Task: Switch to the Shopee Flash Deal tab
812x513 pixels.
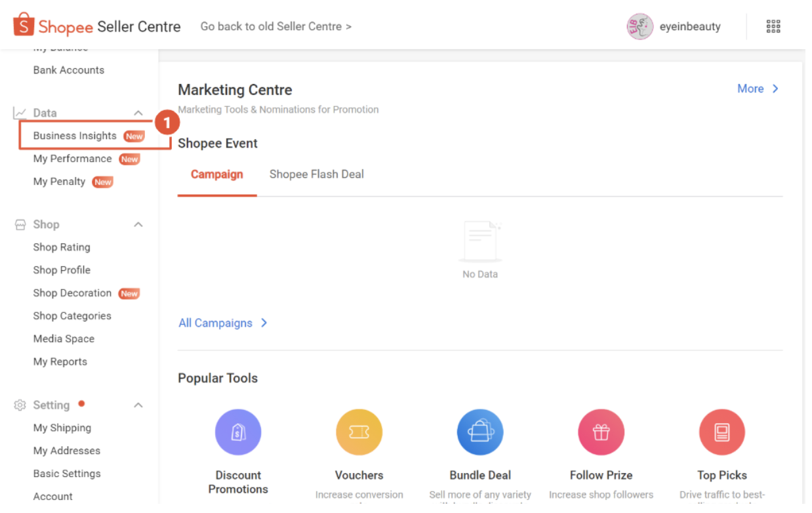Action: pyautogui.click(x=316, y=174)
